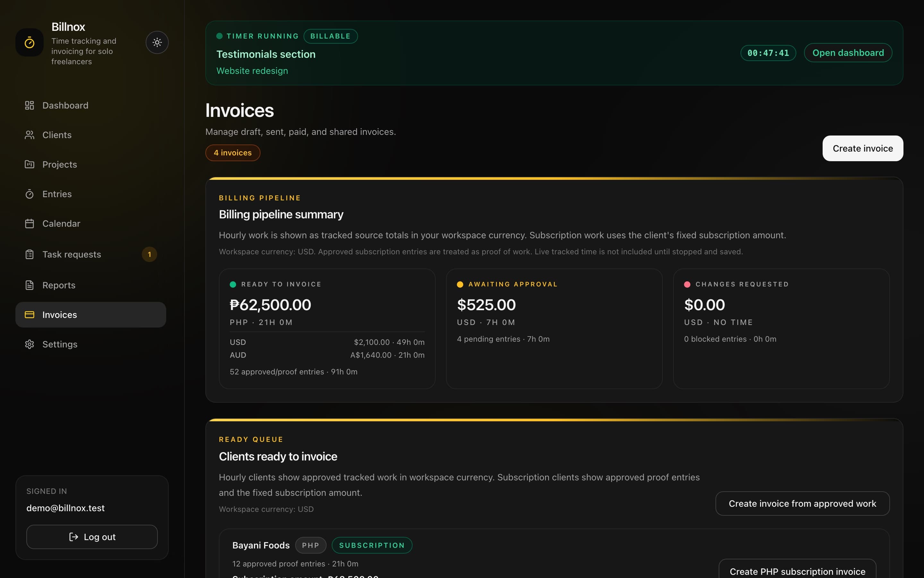
Task: Go to Clients in the sidebar
Action: 90,135
